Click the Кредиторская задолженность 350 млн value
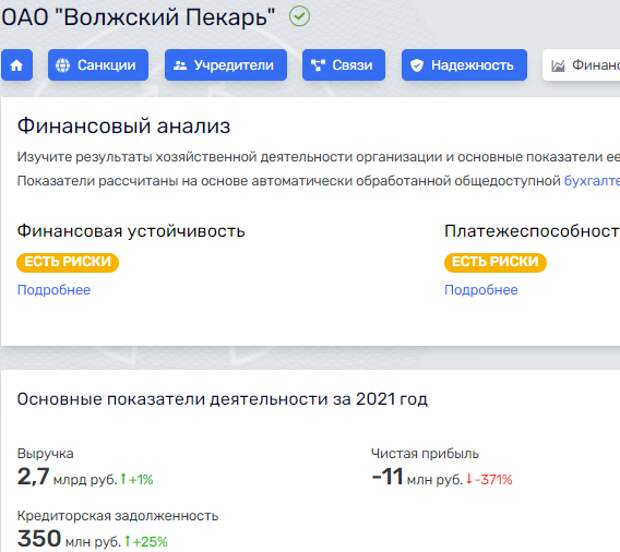This screenshot has height=552, width=620. tap(69, 539)
